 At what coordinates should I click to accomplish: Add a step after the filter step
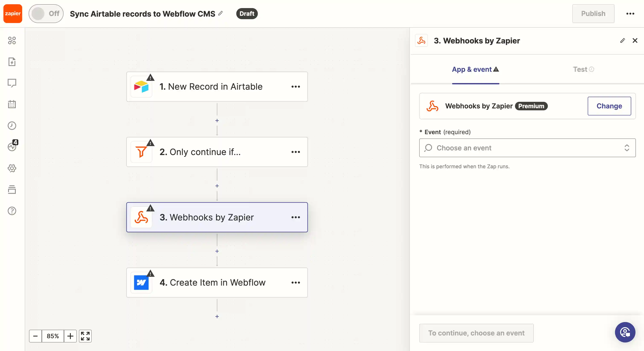point(217,186)
